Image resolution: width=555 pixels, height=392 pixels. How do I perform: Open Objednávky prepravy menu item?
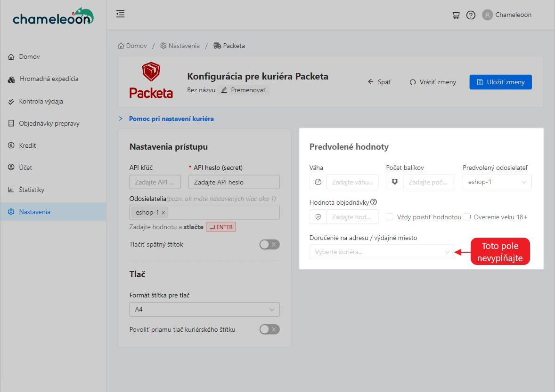49,124
